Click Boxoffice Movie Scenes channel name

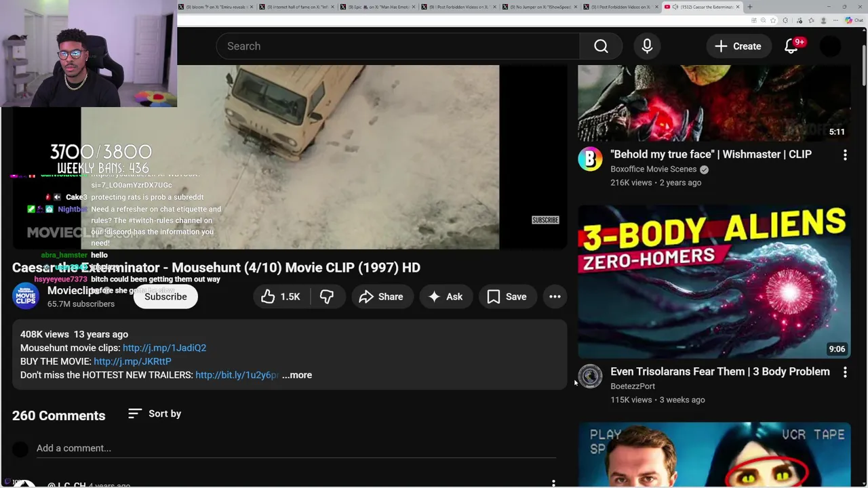point(653,169)
